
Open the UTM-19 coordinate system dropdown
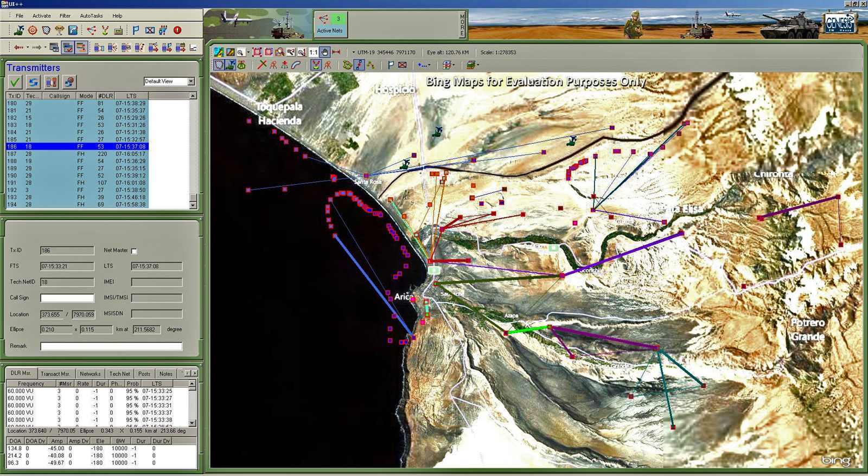pos(354,52)
